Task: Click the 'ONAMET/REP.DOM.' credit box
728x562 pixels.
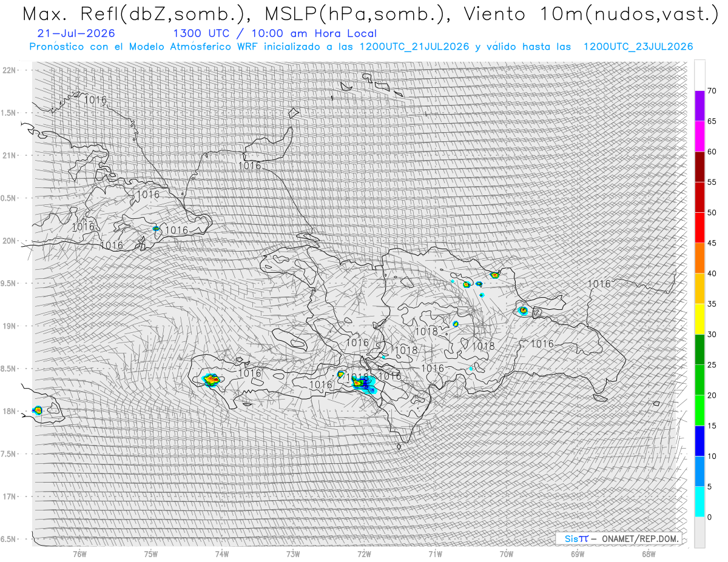Action: [x=619, y=538]
